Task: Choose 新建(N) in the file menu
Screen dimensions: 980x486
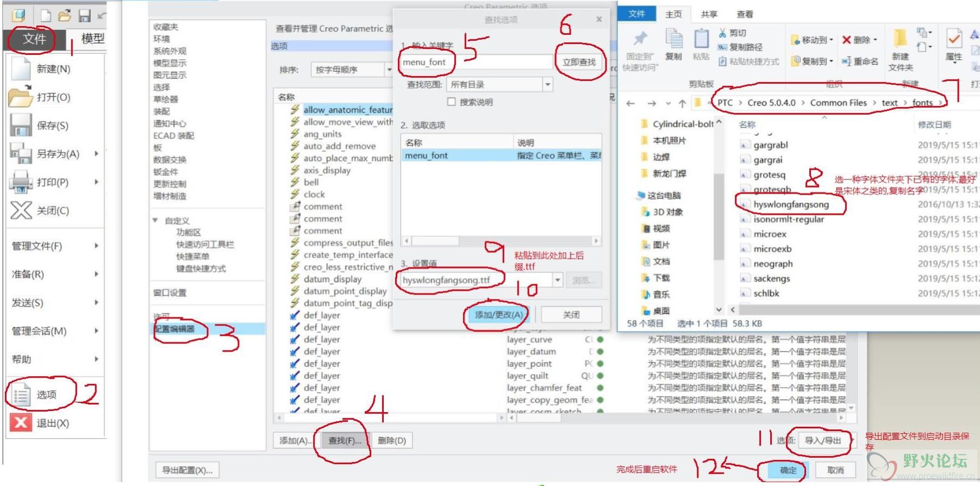Action: point(53,69)
